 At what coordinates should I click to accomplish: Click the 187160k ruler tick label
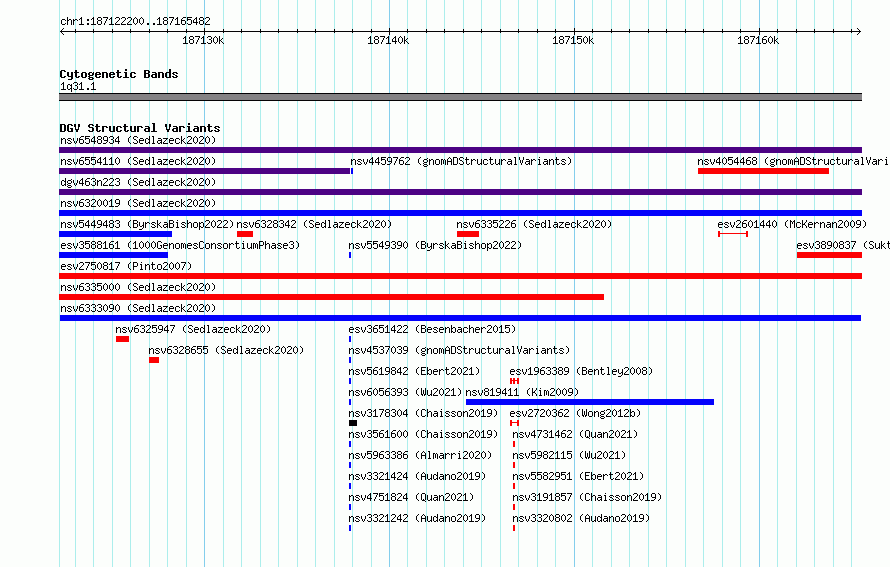click(758, 40)
